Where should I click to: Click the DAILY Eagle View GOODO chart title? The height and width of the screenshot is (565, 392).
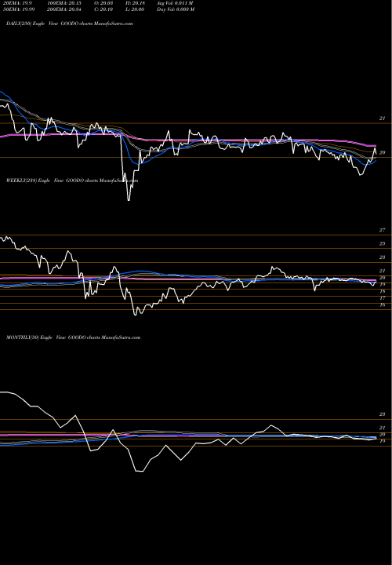70,24
